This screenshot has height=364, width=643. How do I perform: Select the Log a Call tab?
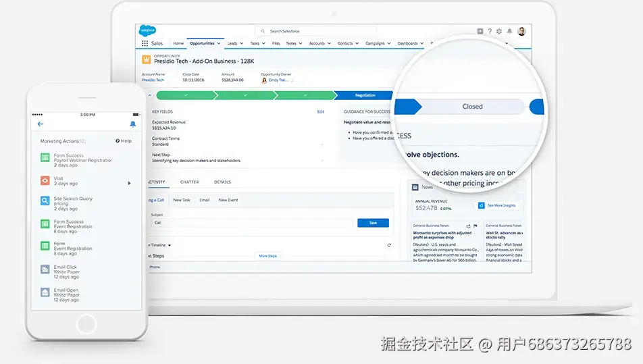pos(156,200)
